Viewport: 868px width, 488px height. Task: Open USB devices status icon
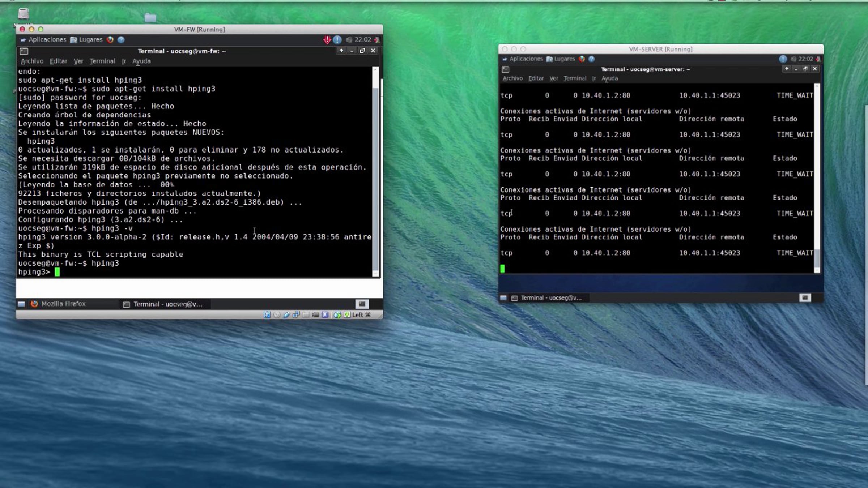(287, 315)
